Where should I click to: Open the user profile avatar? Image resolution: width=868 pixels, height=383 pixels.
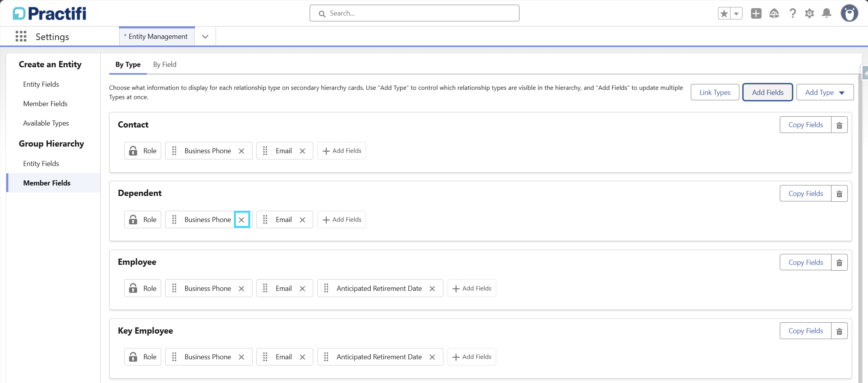coord(849,13)
